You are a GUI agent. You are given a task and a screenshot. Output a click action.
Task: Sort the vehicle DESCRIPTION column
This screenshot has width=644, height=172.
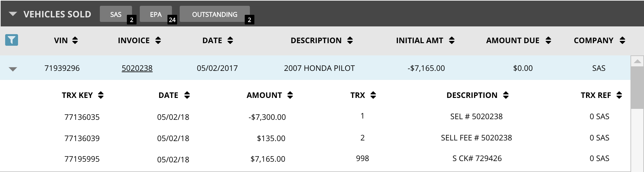[350, 41]
